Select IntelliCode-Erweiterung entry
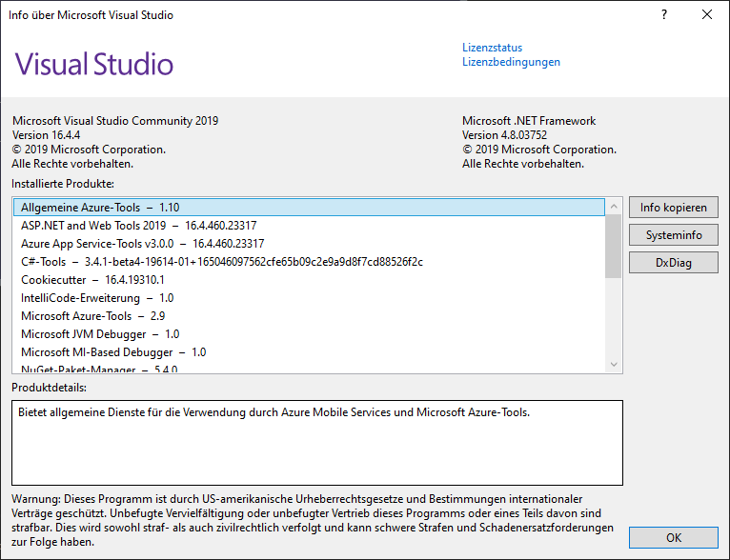 click(309, 298)
